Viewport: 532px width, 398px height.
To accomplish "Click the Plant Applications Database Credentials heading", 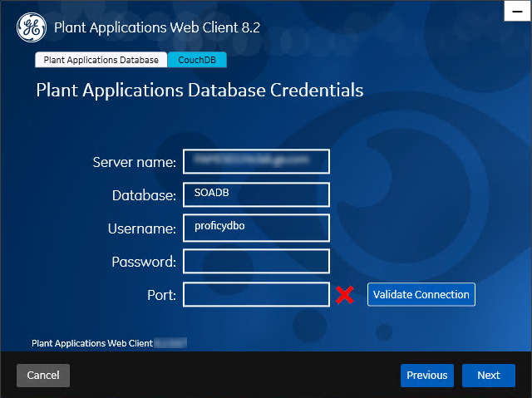I will pos(199,91).
